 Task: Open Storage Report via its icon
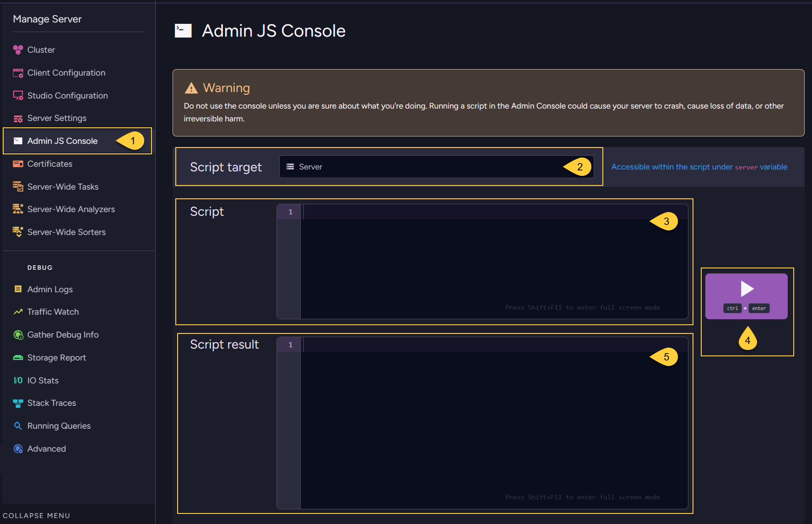coord(18,357)
